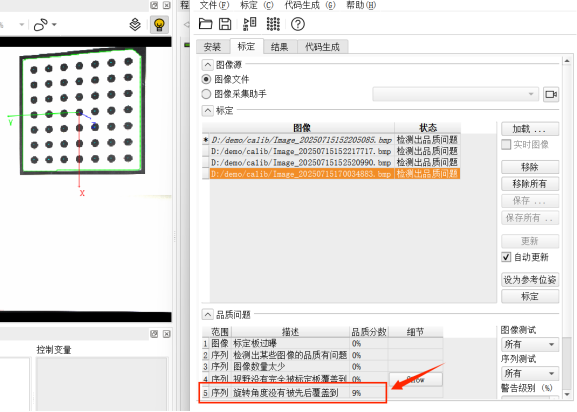Click the calibrate toolbar icon beside save
The height and width of the screenshot is (412, 577).
tap(250, 24)
